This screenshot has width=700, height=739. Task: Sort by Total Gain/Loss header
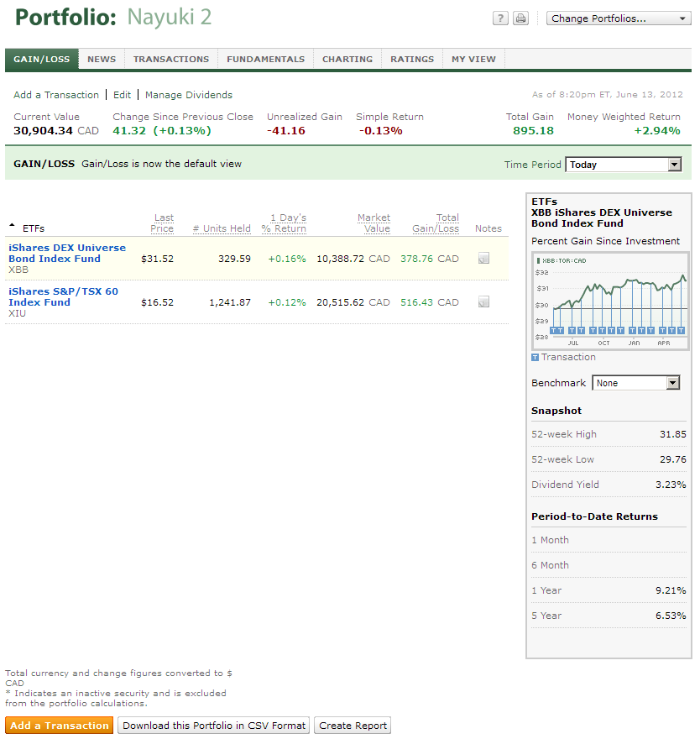[x=436, y=223]
